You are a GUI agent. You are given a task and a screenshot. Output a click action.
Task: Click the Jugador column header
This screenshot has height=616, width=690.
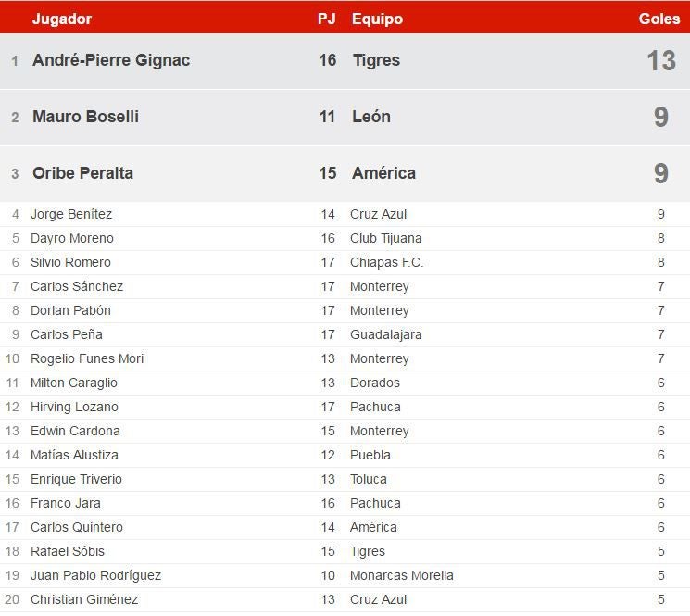pos(62,19)
